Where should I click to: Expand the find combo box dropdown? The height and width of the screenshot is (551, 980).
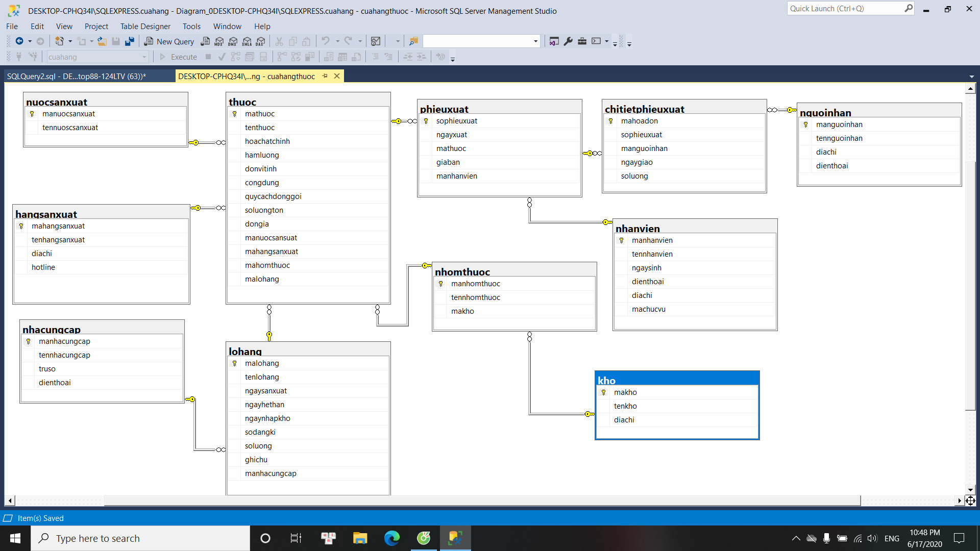coord(535,41)
